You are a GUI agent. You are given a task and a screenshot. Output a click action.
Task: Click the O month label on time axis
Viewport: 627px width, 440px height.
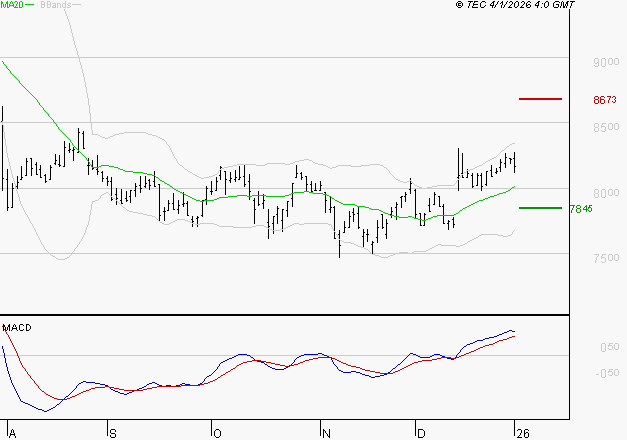click(x=217, y=434)
